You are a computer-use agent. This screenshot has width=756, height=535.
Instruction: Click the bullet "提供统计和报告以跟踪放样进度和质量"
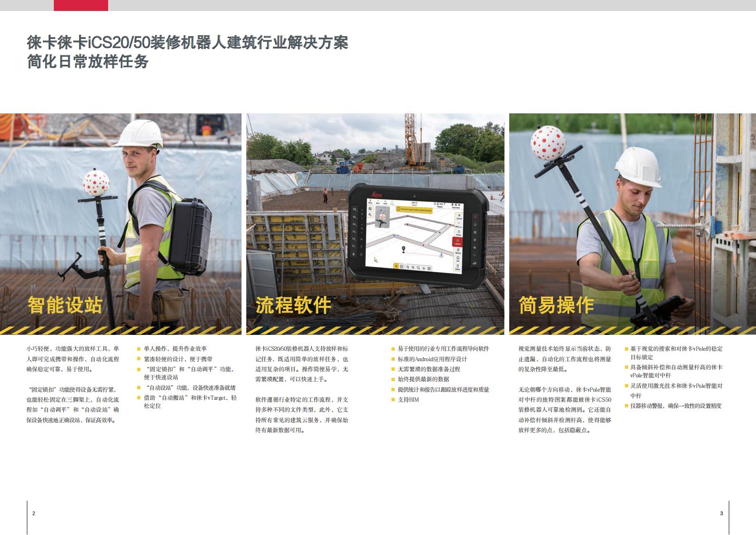tap(440, 390)
